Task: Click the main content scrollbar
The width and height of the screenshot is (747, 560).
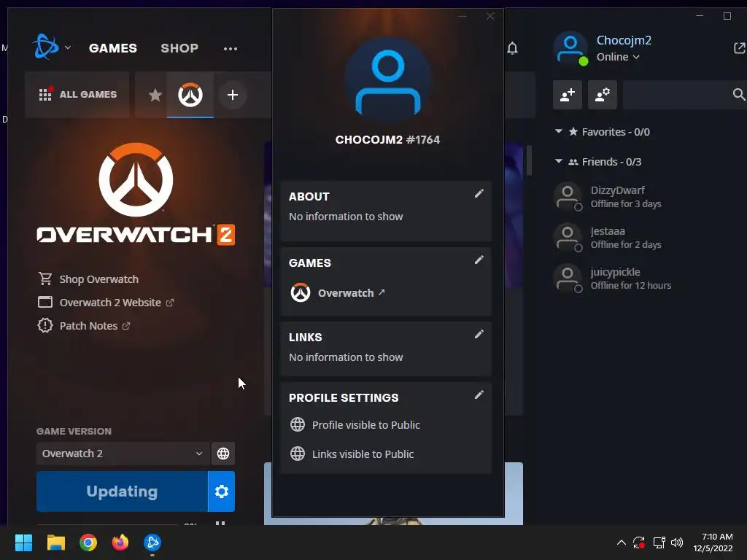Action: (x=529, y=160)
